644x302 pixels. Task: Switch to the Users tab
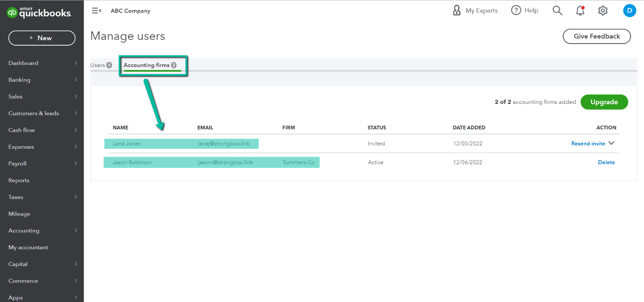98,65
